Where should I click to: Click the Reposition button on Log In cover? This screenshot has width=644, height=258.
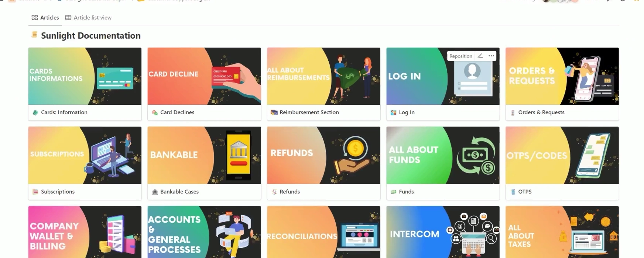click(460, 56)
